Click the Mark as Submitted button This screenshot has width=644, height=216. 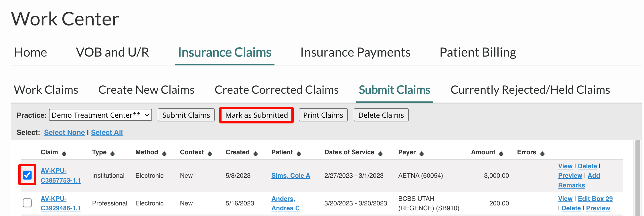pyautogui.click(x=256, y=115)
